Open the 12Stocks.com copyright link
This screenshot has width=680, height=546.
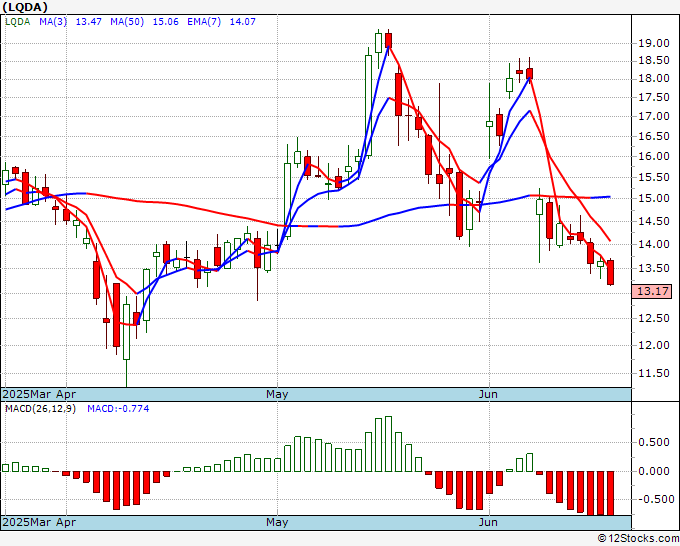pos(638,539)
